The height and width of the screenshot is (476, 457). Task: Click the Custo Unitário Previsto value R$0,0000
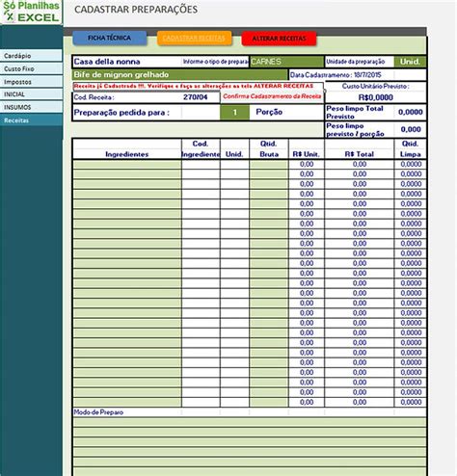[x=376, y=97]
